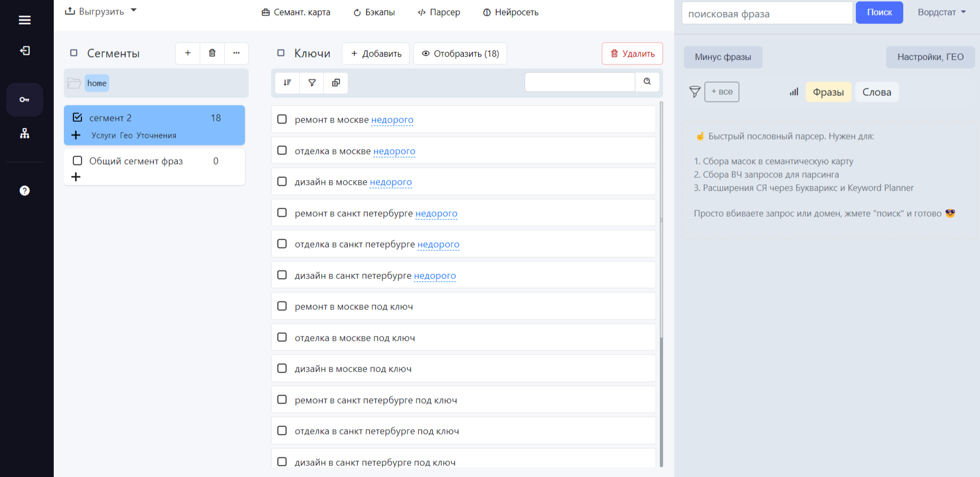This screenshot has height=477, width=980.
Task: Click the logout icon in sidebar
Action: point(24,51)
